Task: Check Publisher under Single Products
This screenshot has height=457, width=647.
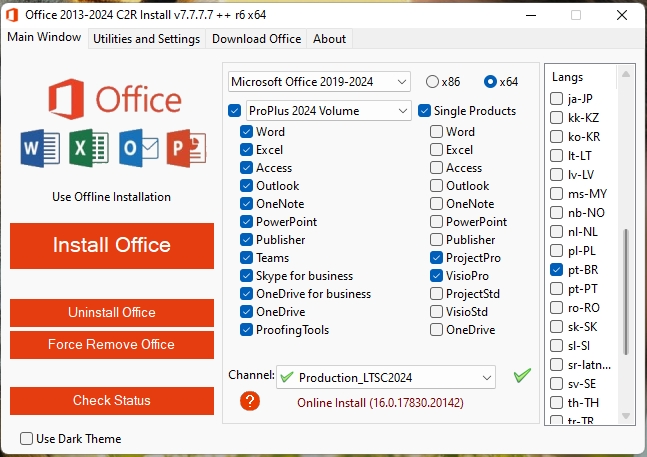Action: click(x=436, y=240)
